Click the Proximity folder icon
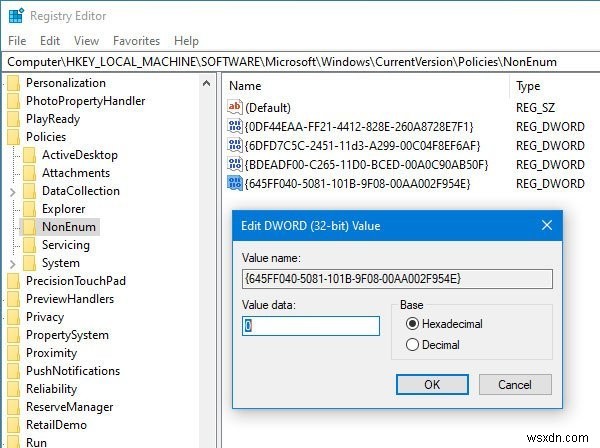This screenshot has height=448, width=600. 13,353
